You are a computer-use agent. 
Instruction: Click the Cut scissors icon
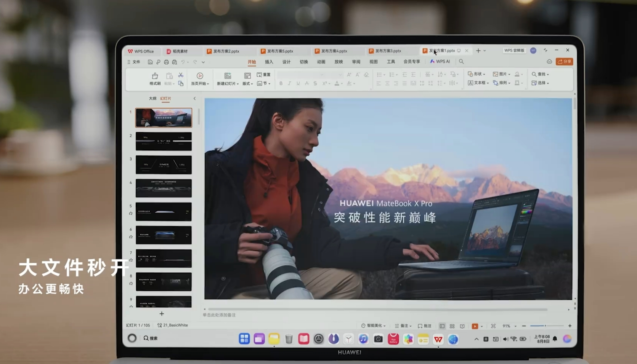(181, 75)
